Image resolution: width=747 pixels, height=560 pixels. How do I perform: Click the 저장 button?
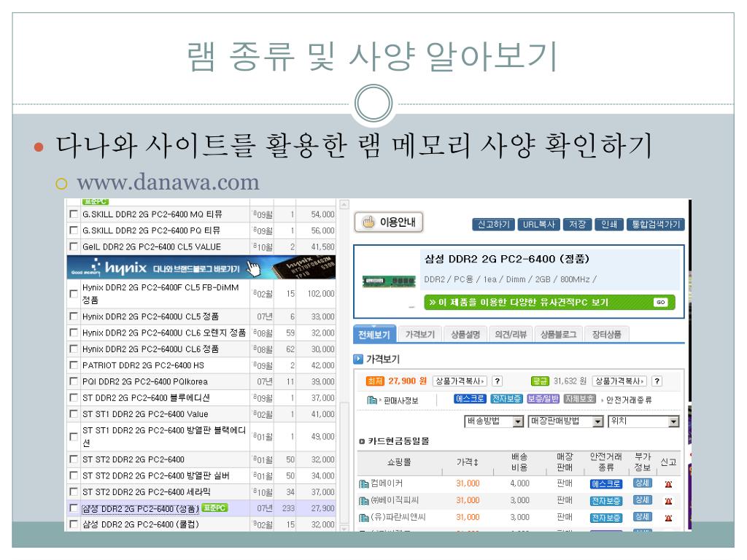(x=578, y=225)
